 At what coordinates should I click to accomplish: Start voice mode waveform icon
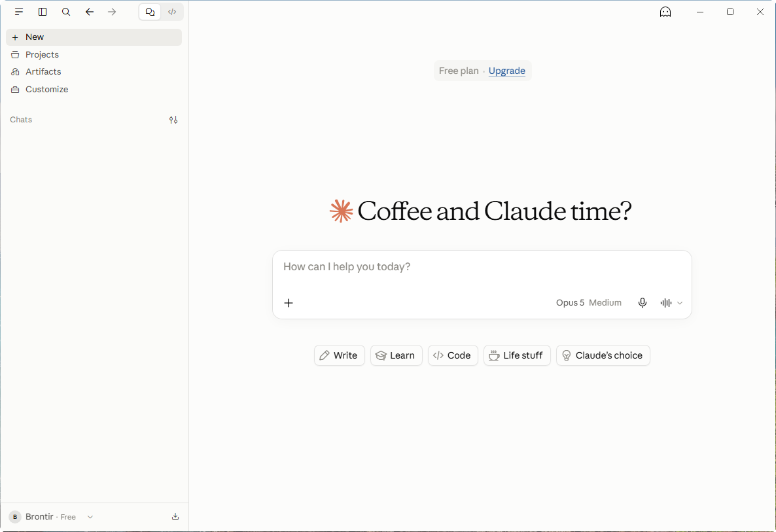pos(665,303)
